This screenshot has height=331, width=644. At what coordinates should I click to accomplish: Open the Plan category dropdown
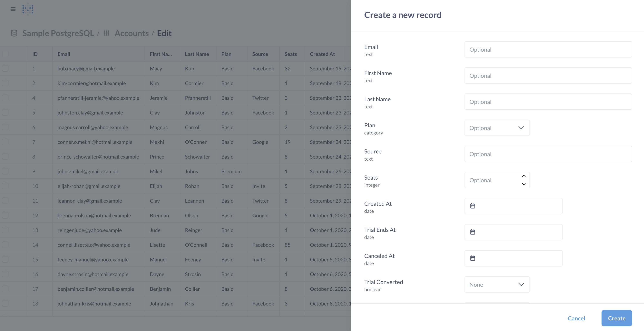click(497, 128)
